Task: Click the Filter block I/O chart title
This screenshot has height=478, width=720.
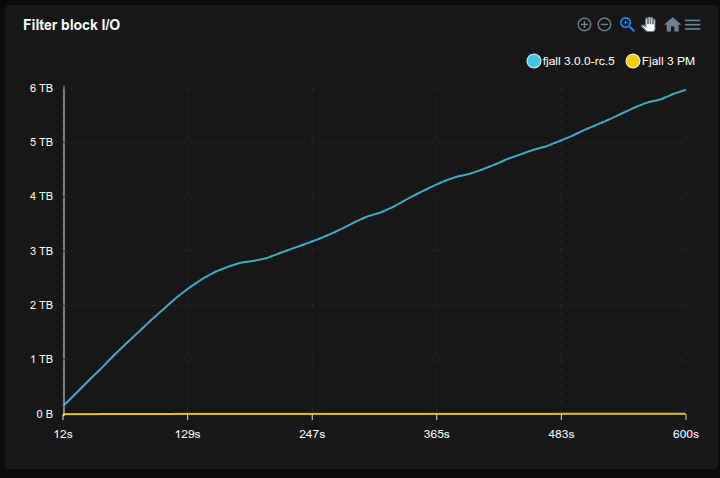Action: pyautogui.click(x=71, y=24)
